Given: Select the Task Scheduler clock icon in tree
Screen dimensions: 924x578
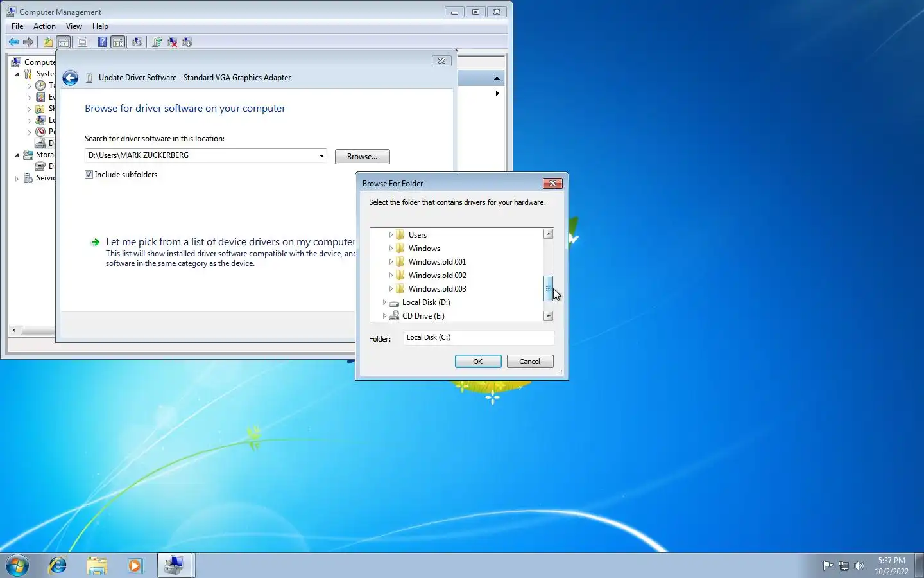Looking at the screenshot, I should click(x=40, y=85).
